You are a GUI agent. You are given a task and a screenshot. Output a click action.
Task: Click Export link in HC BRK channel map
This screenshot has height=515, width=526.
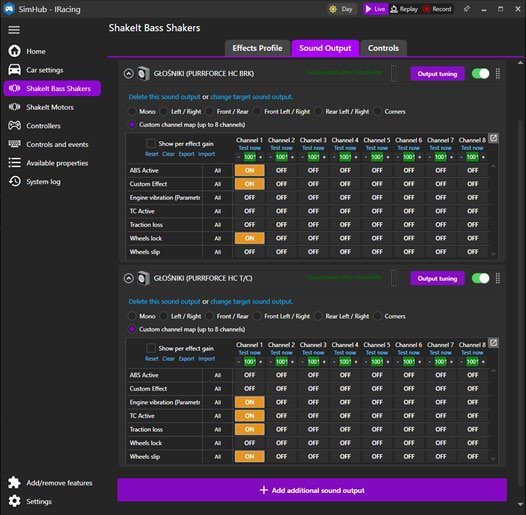[x=187, y=154]
